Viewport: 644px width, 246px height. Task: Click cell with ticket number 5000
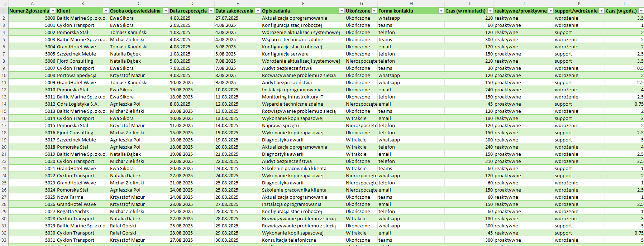(32, 18)
